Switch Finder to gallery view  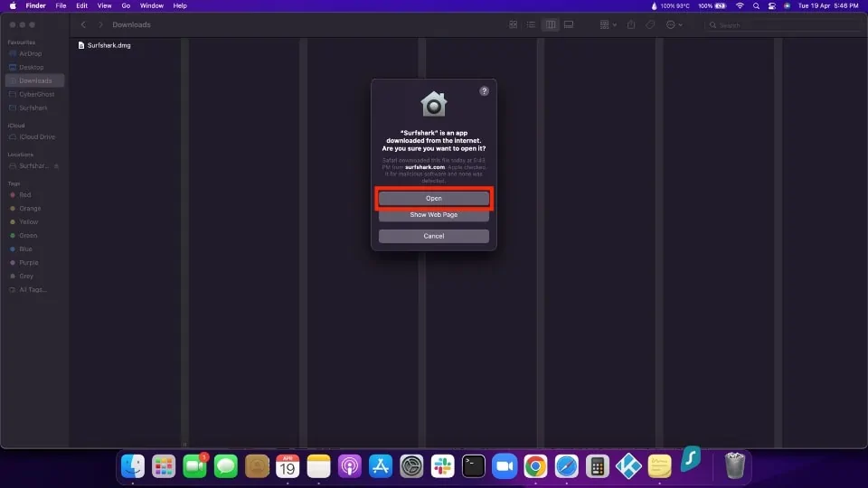569,25
